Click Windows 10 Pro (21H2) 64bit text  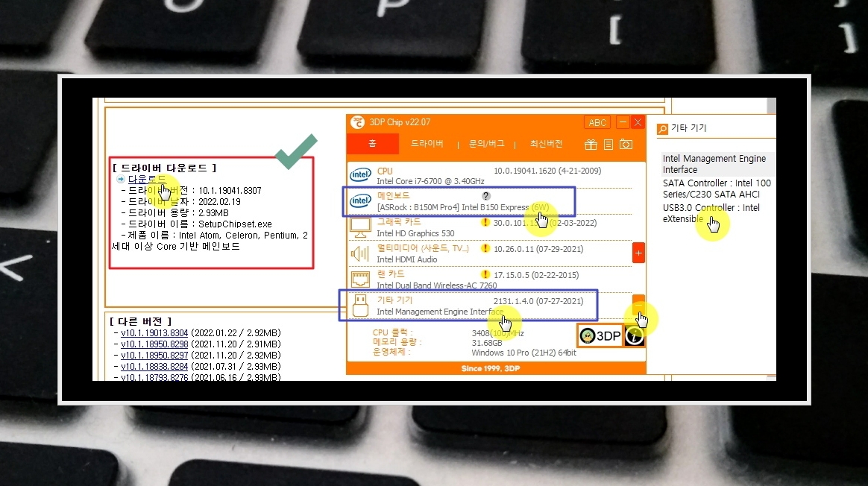[523, 352]
